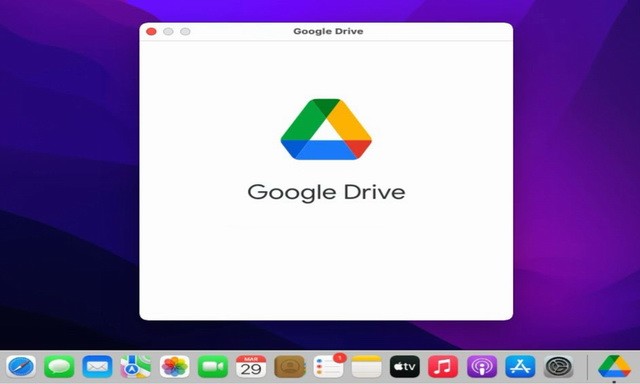The width and height of the screenshot is (640, 384).
Task: Click Google Drive icon in dock
Action: [x=614, y=366]
